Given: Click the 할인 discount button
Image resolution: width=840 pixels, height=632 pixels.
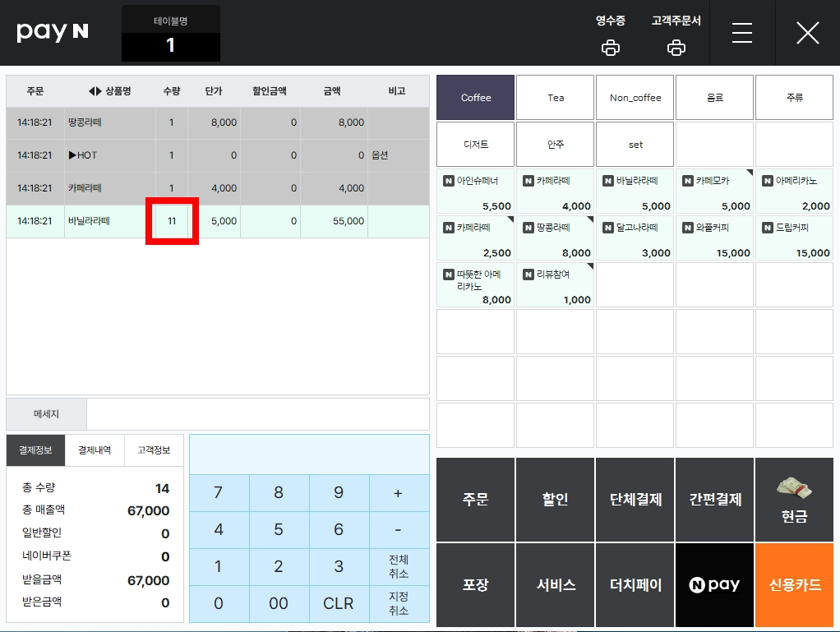Looking at the screenshot, I should coord(555,499).
